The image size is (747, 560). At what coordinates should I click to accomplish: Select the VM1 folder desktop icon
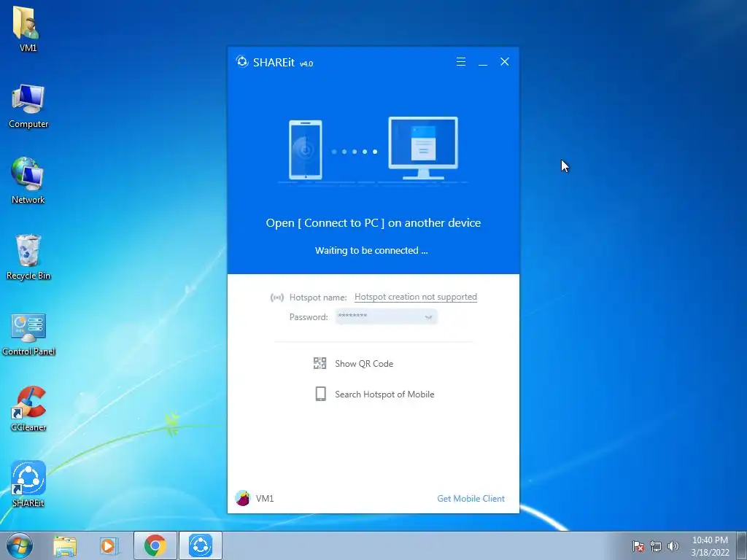(x=28, y=28)
